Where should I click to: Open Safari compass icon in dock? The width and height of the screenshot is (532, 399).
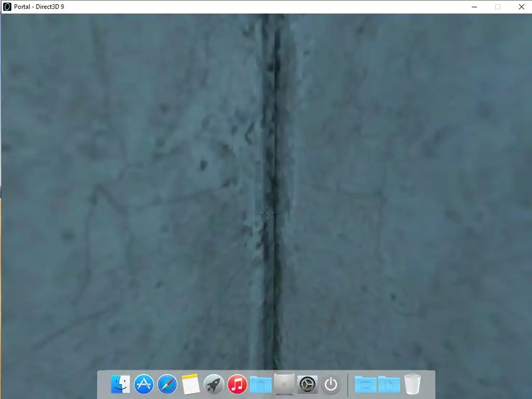(167, 384)
